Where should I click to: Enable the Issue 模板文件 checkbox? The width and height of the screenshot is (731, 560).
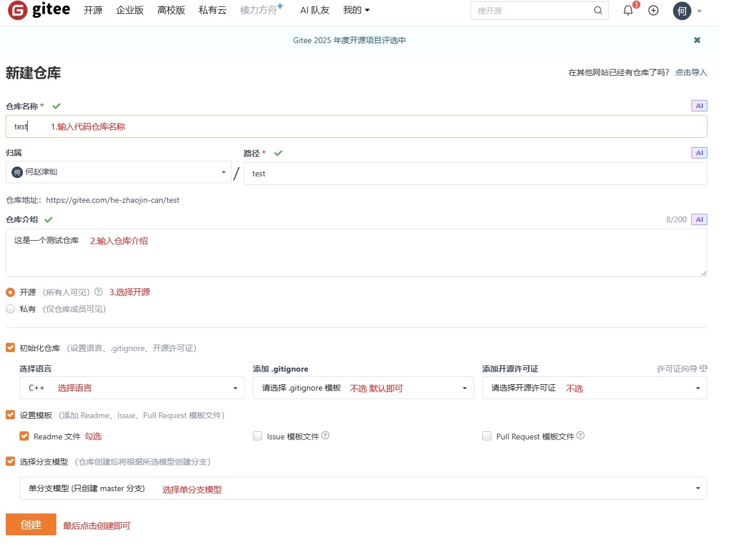click(257, 436)
